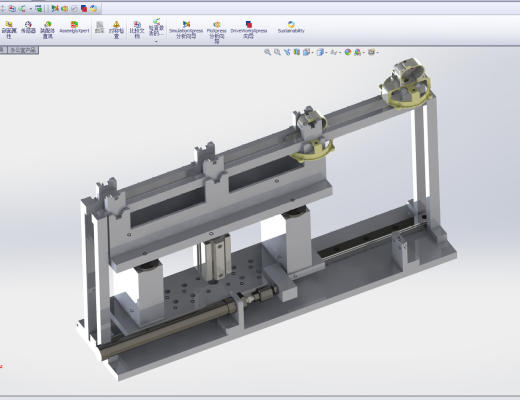Click Zoom to Fit magnifier icon
The height and width of the screenshot is (400, 520).
267,52
